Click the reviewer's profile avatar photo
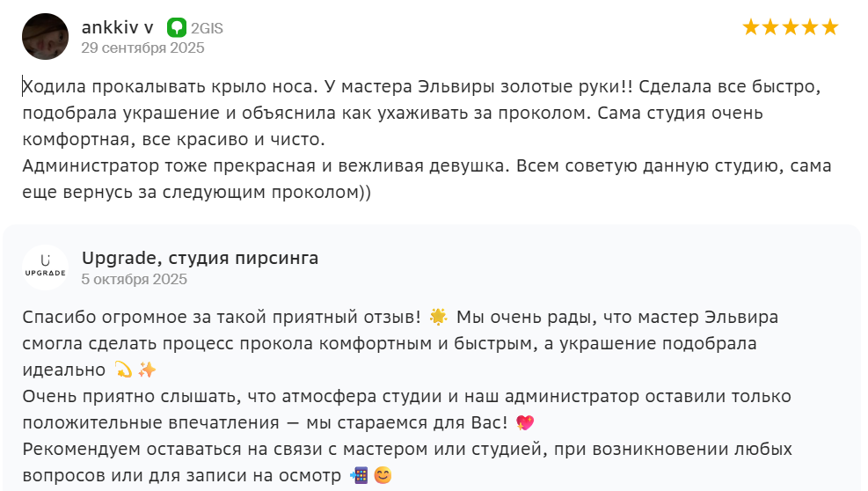Screen dimensions: 868x491 (45, 37)
